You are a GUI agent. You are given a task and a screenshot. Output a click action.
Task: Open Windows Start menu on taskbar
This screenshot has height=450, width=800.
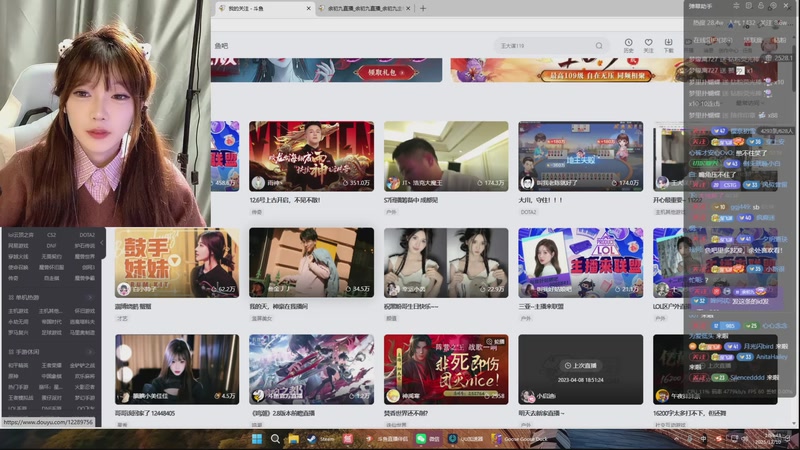(257, 439)
